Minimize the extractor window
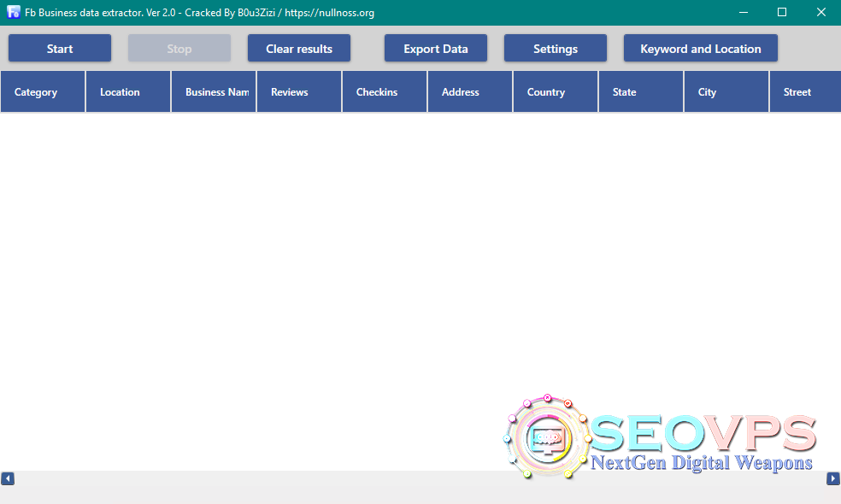 (x=744, y=12)
